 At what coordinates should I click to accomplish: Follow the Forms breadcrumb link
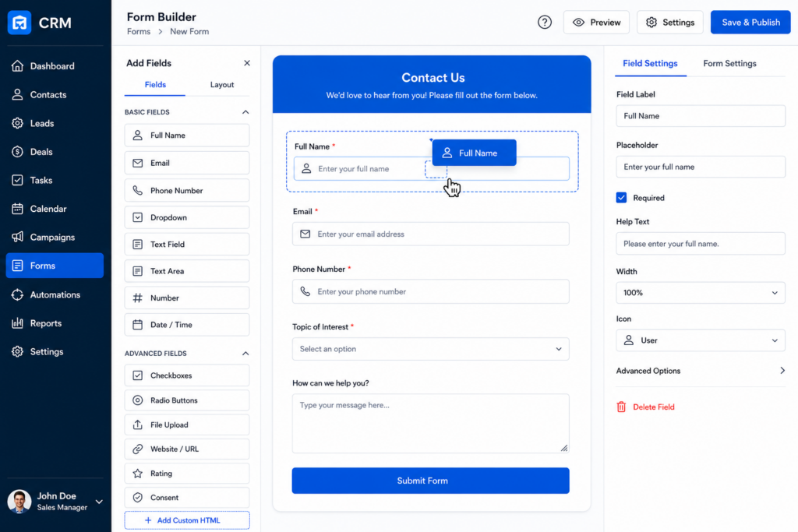[x=139, y=31]
